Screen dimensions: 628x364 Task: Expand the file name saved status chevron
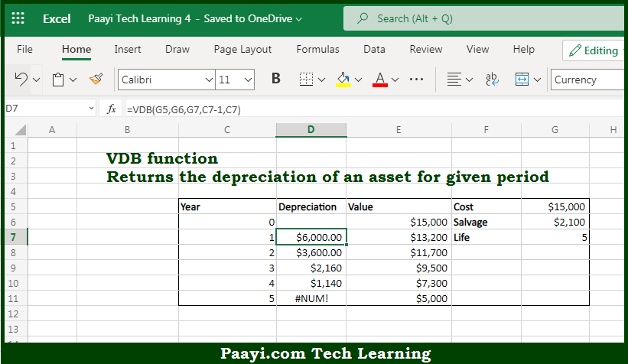[299, 19]
